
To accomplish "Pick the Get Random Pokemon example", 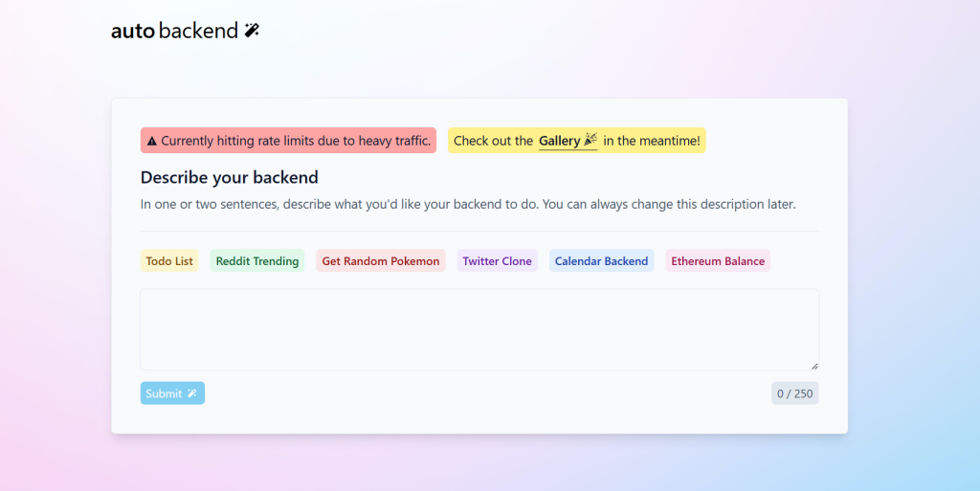I will pos(381,261).
